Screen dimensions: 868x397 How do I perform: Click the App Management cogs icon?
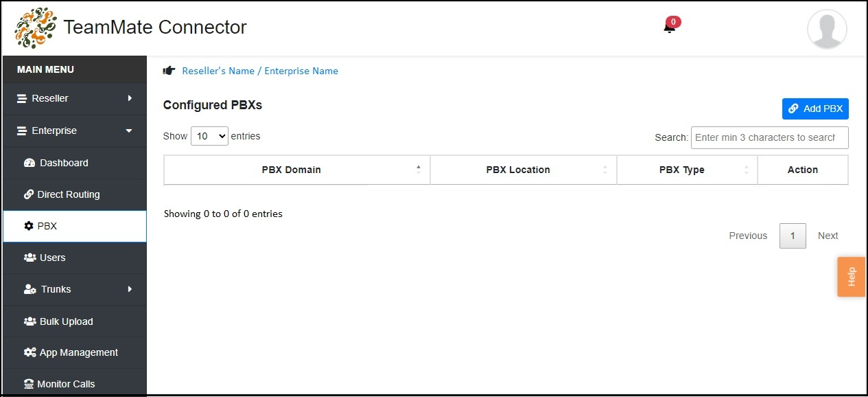click(x=30, y=352)
